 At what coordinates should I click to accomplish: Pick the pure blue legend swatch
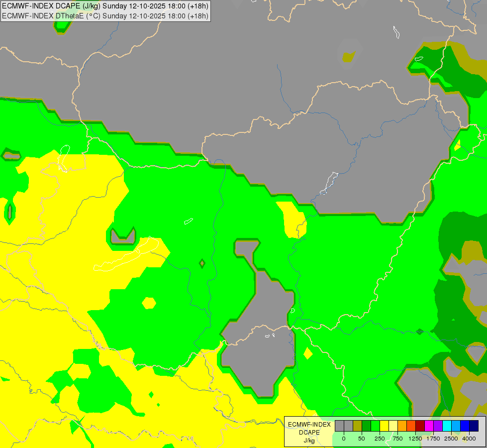click(x=466, y=426)
